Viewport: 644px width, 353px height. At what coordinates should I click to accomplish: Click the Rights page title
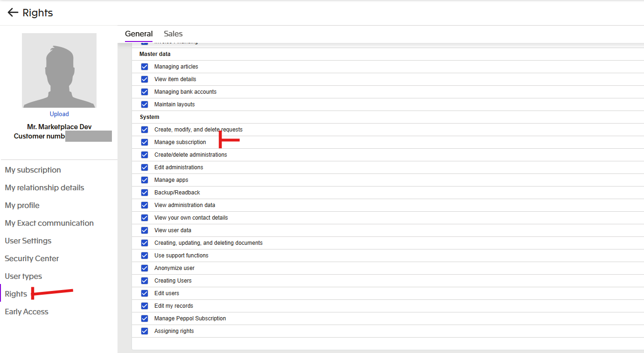(x=38, y=13)
